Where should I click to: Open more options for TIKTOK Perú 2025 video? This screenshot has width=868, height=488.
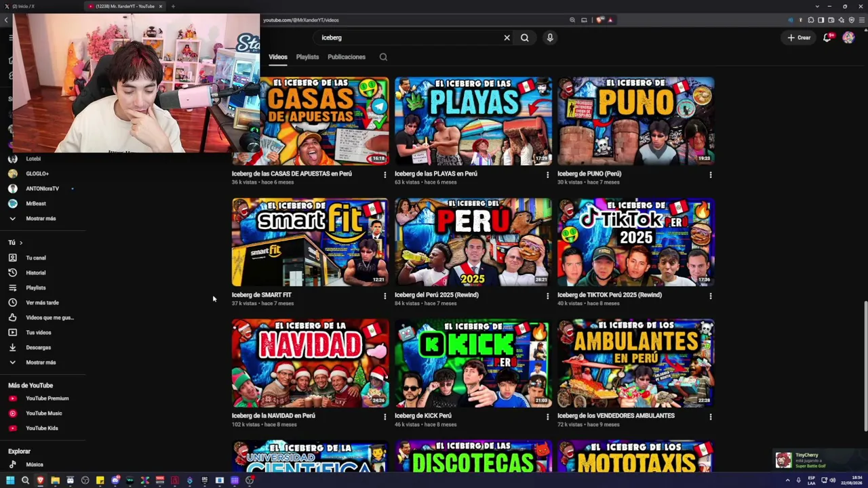click(x=710, y=296)
